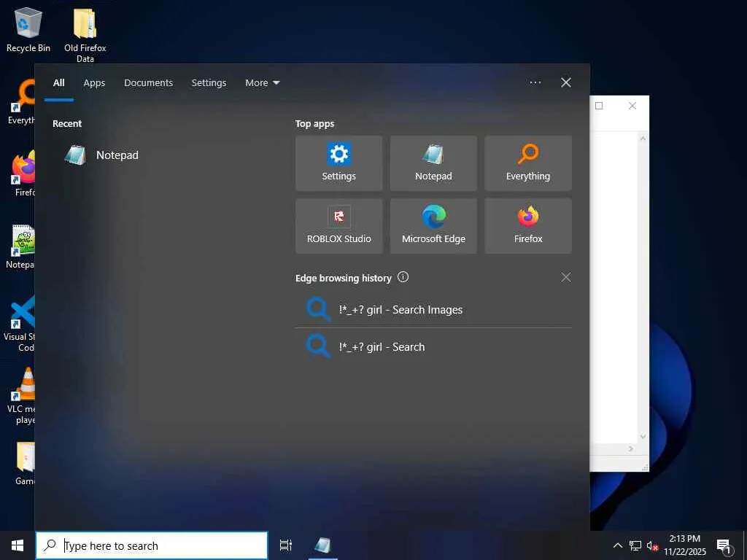
Task: Open '!*_+? girl - Search' history entry
Action: coord(433,346)
